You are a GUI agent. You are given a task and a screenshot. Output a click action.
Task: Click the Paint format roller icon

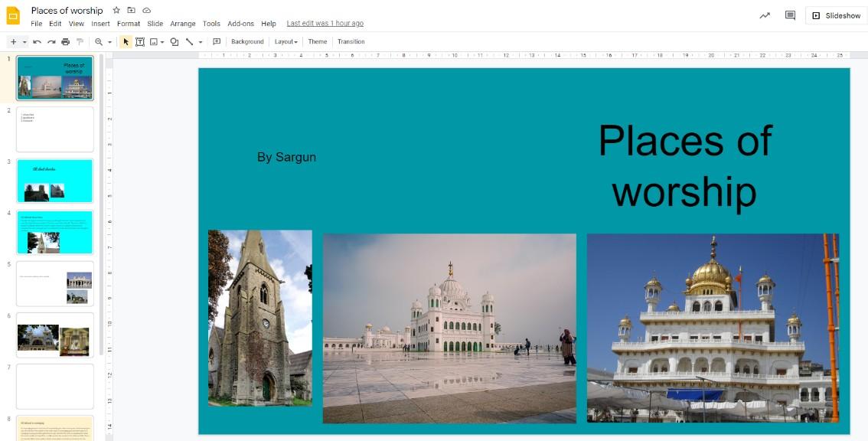[80, 42]
